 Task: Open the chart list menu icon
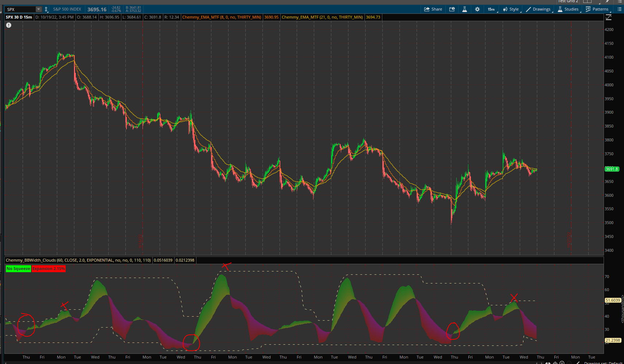[x=619, y=9]
